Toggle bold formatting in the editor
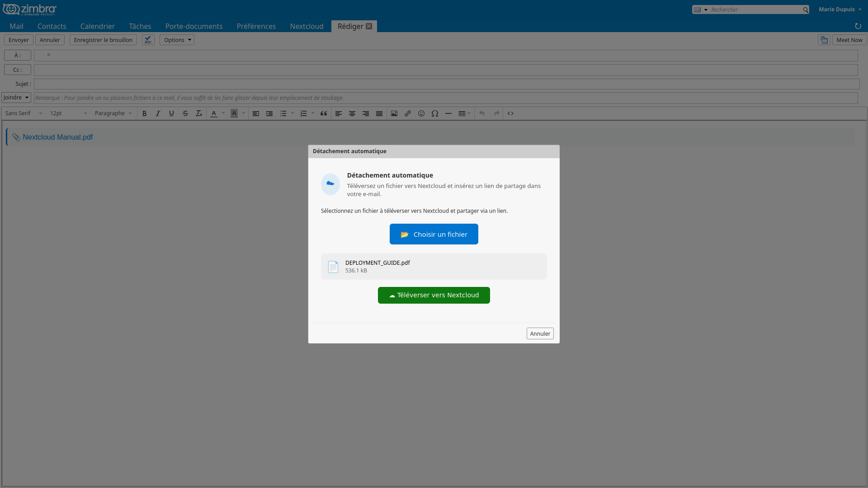868x488 pixels. pyautogui.click(x=144, y=113)
